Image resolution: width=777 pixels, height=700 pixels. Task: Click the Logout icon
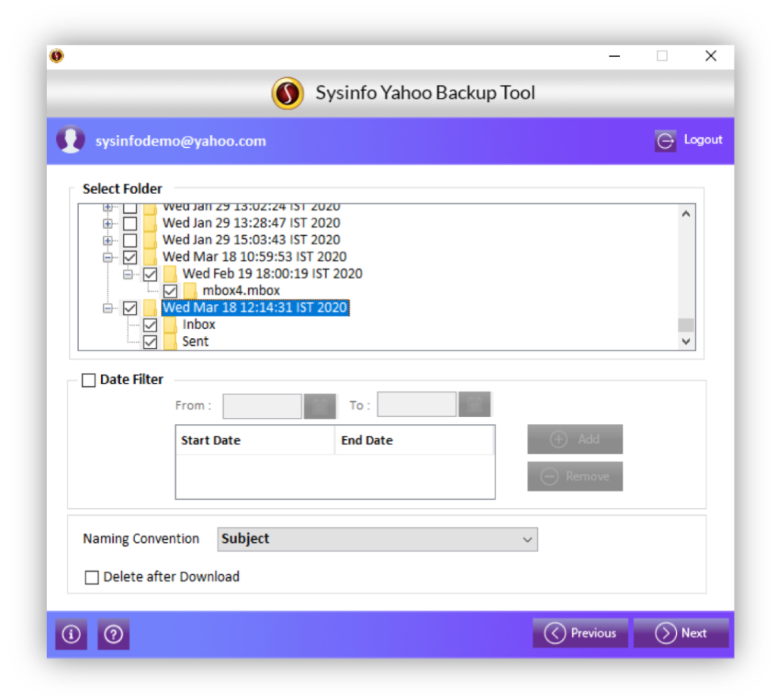pos(665,141)
